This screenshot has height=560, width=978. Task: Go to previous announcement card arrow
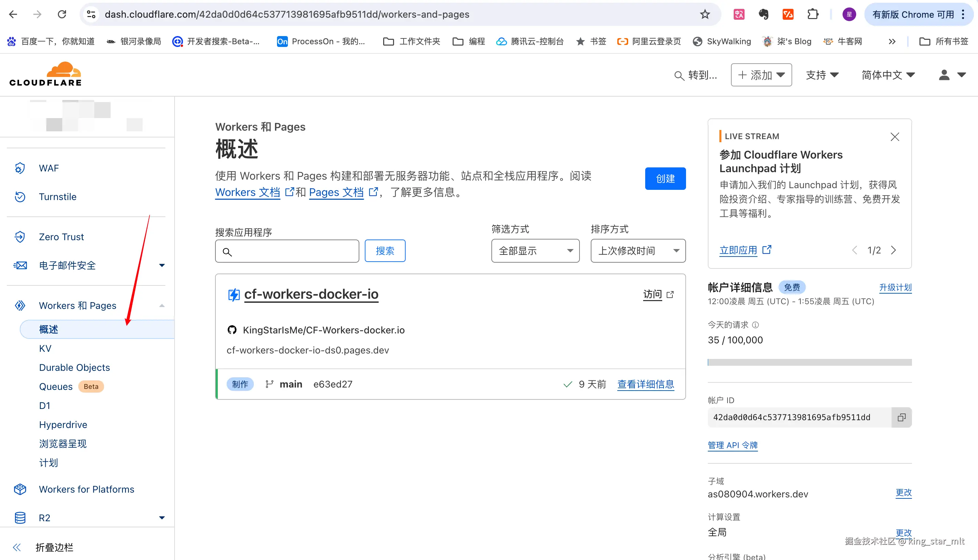[854, 250]
